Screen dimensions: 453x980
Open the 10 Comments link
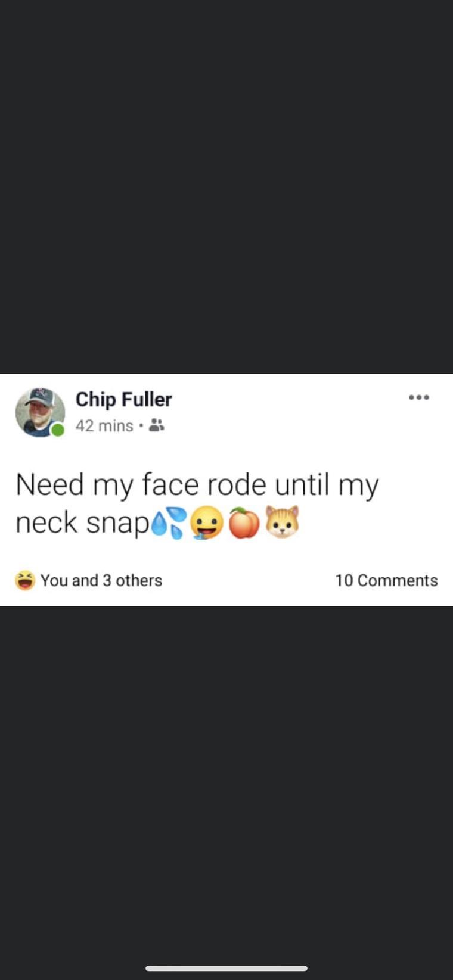pyautogui.click(x=386, y=580)
